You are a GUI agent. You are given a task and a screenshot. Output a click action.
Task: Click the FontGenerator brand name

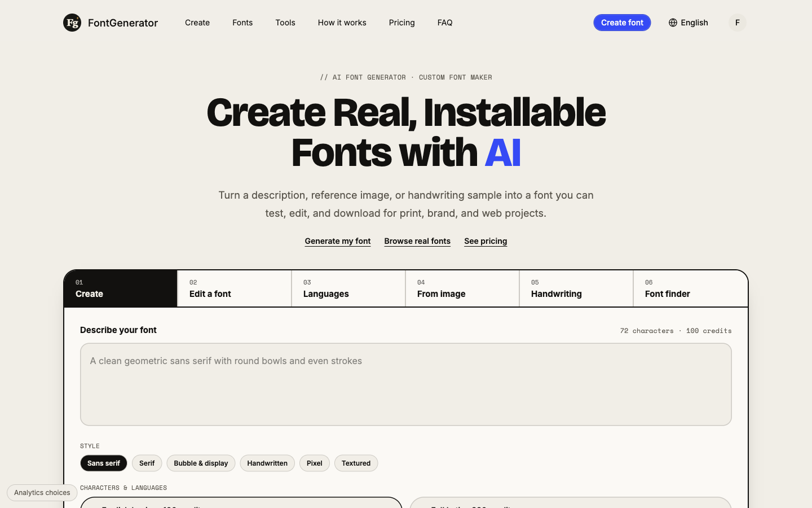[x=123, y=23]
